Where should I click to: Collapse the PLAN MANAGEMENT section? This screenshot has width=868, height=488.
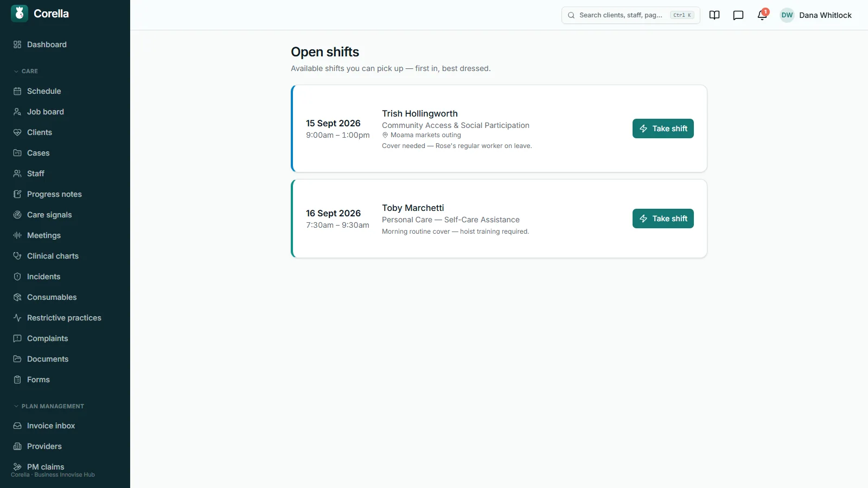(x=49, y=406)
